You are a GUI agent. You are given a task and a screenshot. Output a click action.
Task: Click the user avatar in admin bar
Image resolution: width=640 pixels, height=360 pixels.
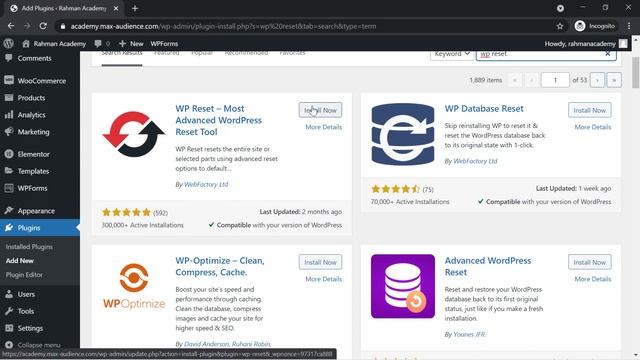623,44
